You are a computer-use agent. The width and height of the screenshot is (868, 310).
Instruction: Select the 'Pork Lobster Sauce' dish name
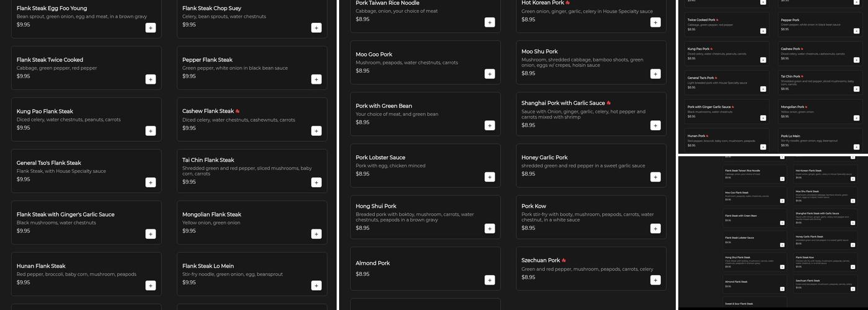click(380, 157)
